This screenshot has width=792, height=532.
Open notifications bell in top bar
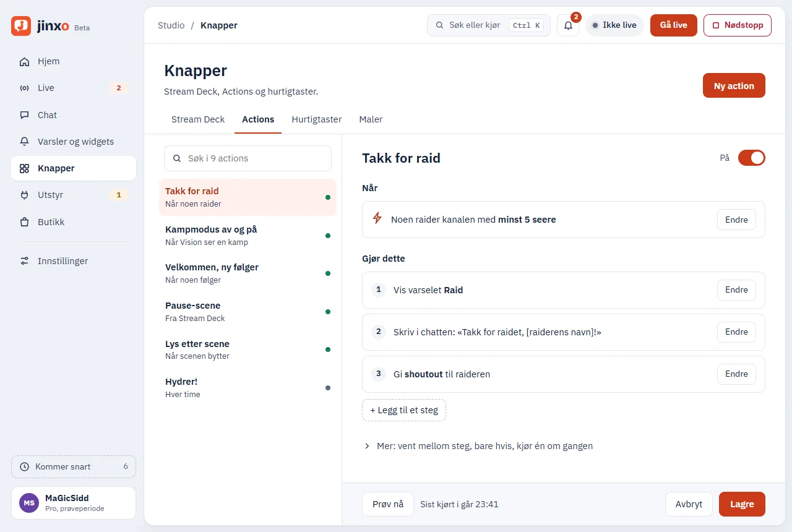pos(568,25)
